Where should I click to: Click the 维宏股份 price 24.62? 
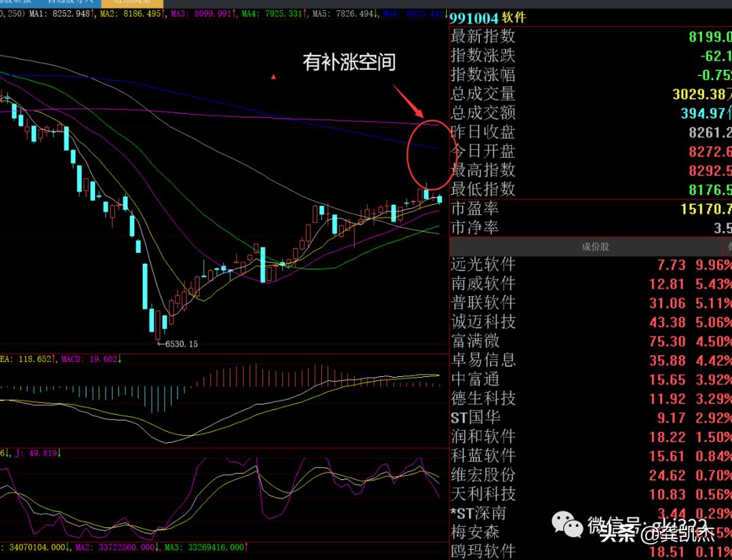pos(668,475)
